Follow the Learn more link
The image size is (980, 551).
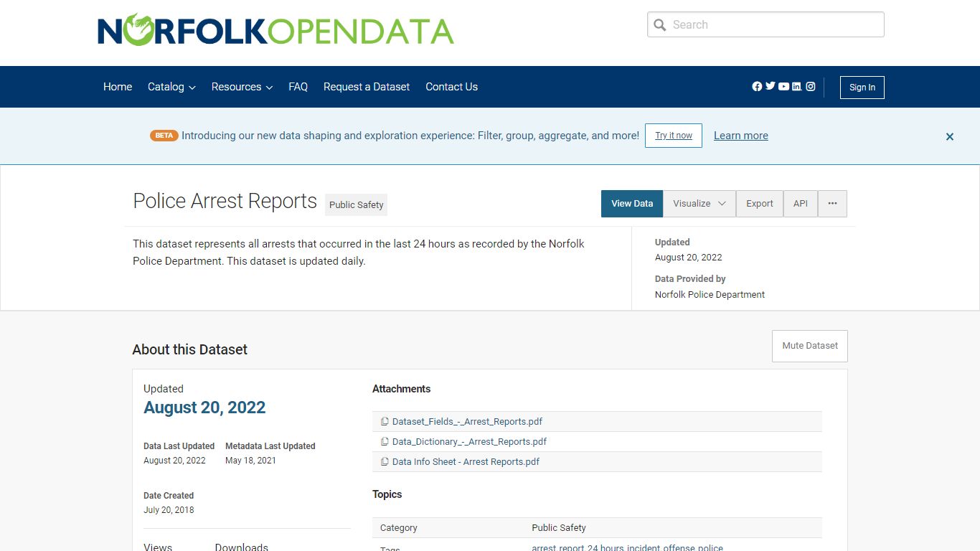coord(741,136)
